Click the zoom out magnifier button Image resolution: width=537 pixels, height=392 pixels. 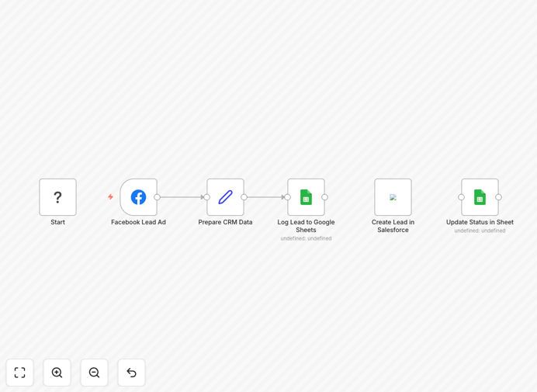pos(94,373)
